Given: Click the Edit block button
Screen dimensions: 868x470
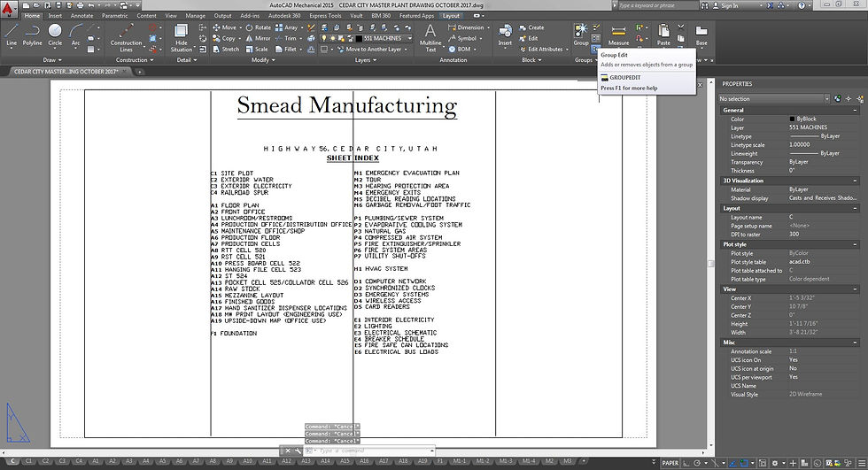Looking at the screenshot, I should pos(529,39).
